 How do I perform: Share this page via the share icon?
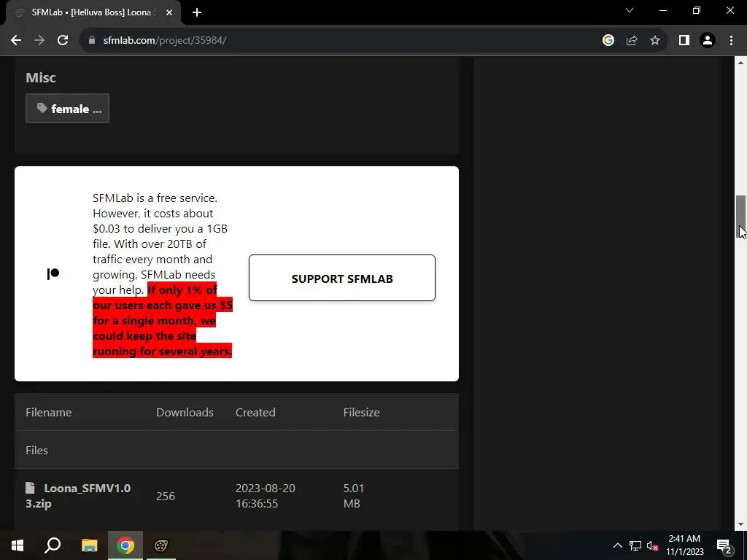click(x=632, y=41)
